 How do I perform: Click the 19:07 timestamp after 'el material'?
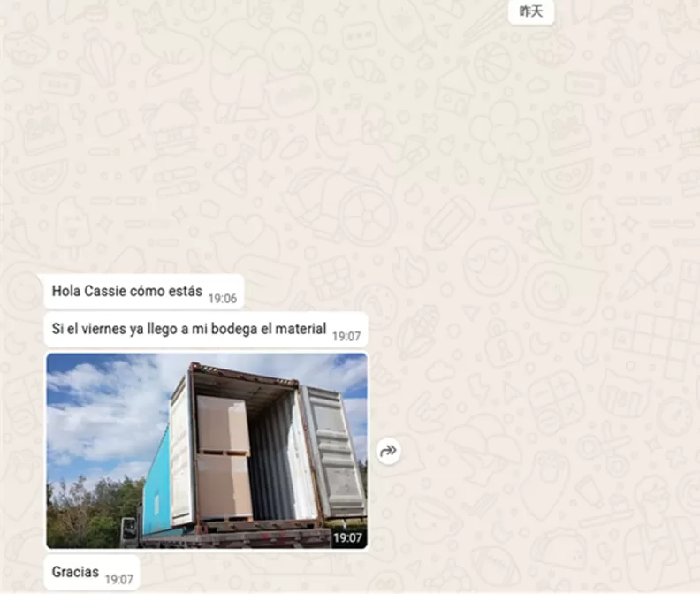coord(346,336)
